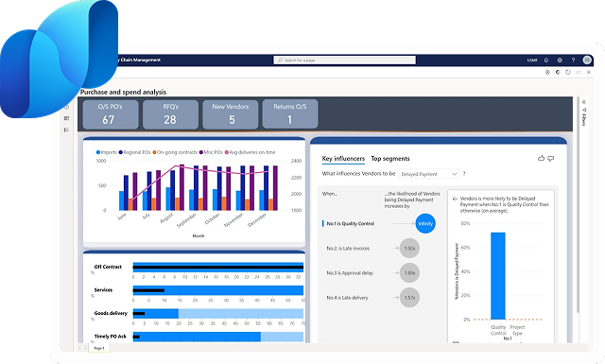Screen dimensions: 605x364
Task: Click the workspaces icon in the left sidebar
Action: 66,118
